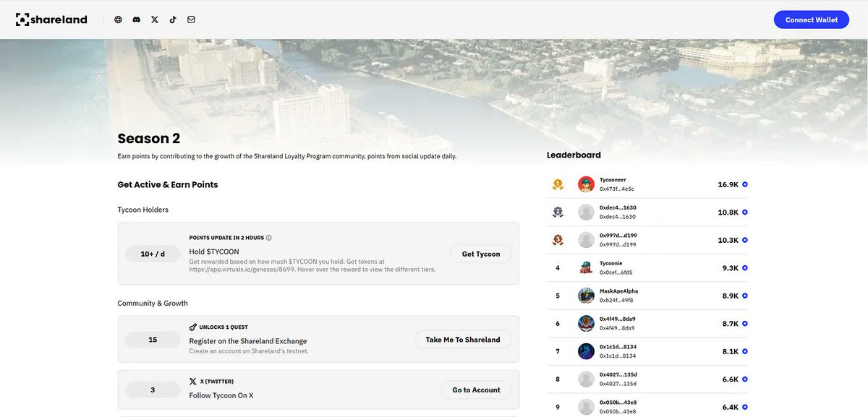Click rank number 4 on leaderboard
Screen dimensions: 868x417
tap(558, 268)
